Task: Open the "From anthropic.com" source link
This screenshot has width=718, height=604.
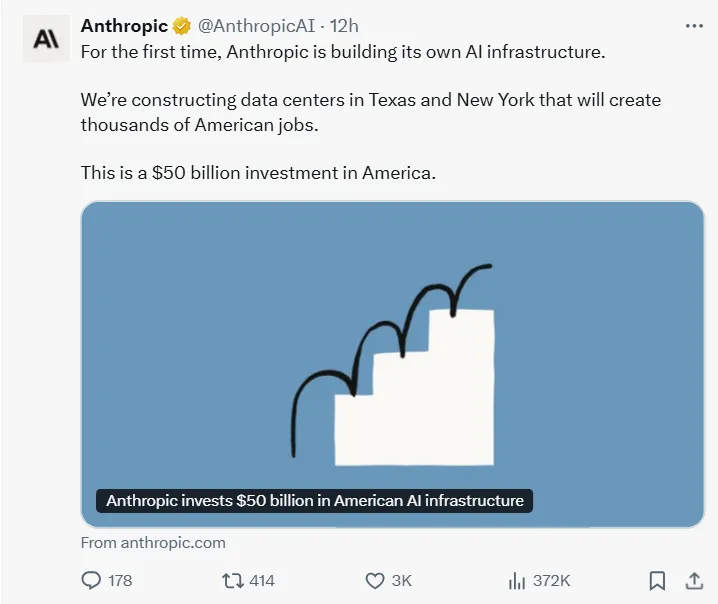Action: point(153,543)
